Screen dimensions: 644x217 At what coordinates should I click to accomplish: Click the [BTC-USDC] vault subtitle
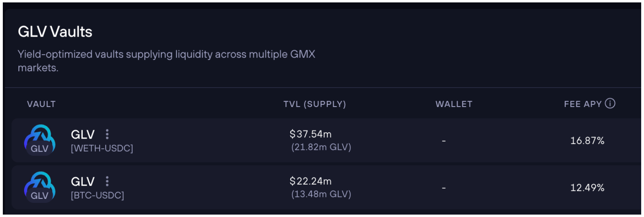(97, 195)
